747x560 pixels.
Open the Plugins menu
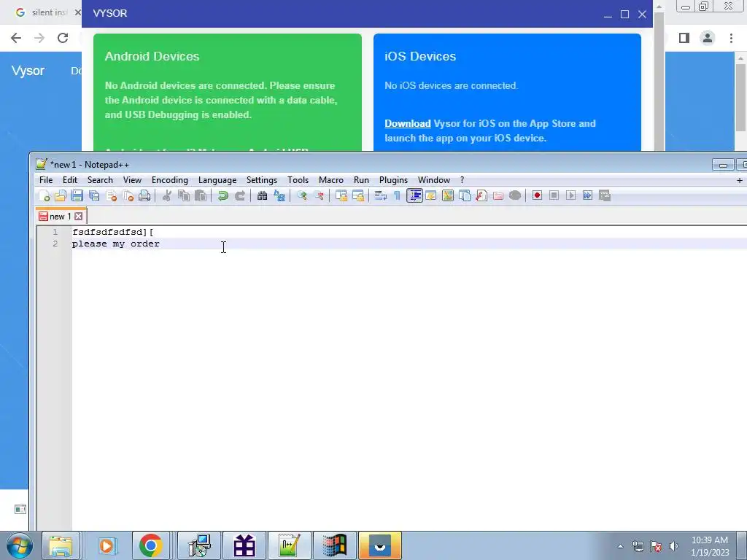pyautogui.click(x=393, y=180)
